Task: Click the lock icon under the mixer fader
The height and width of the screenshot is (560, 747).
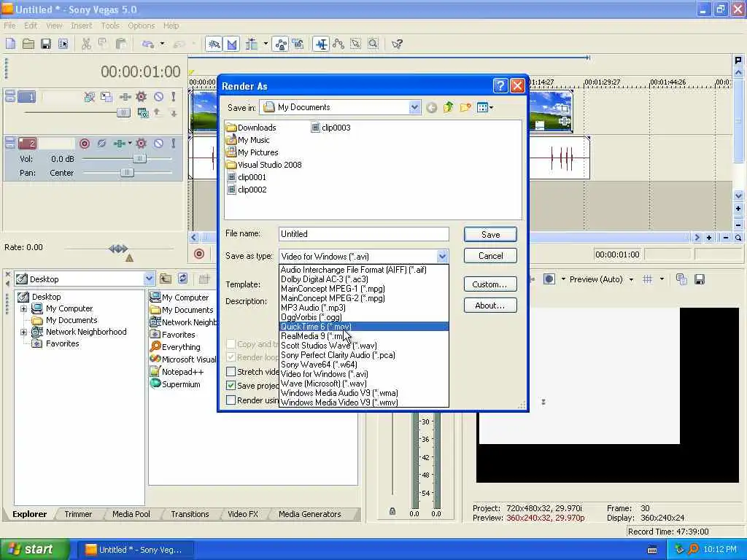Action: pyautogui.click(x=392, y=511)
